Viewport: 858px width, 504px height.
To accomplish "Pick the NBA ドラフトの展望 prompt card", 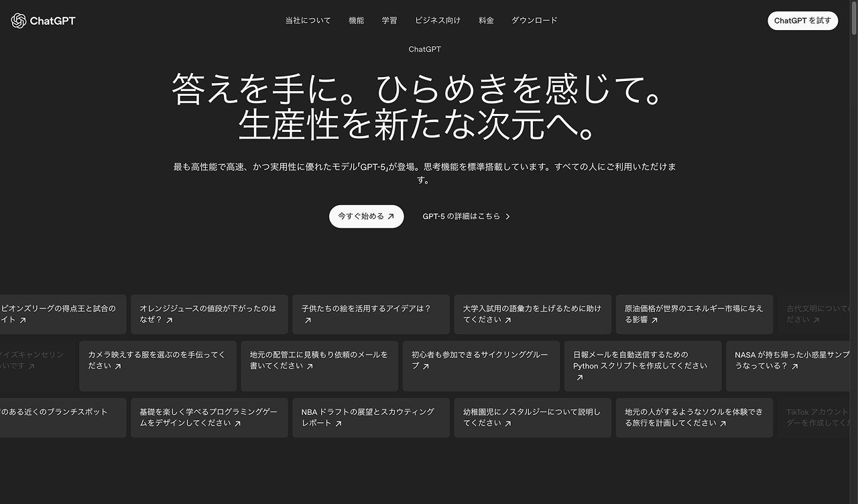I will click(371, 418).
